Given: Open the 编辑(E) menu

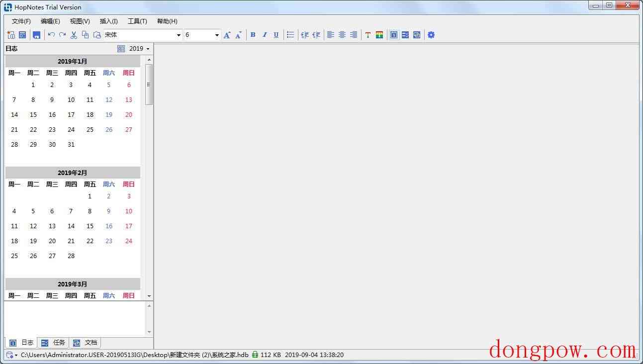Looking at the screenshot, I should point(50,21).
